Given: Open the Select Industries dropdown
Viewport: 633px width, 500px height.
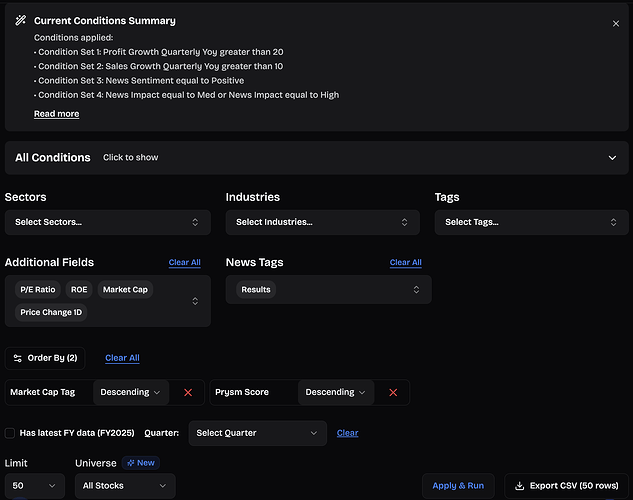Looking at the screenshot, I should 321,222.
